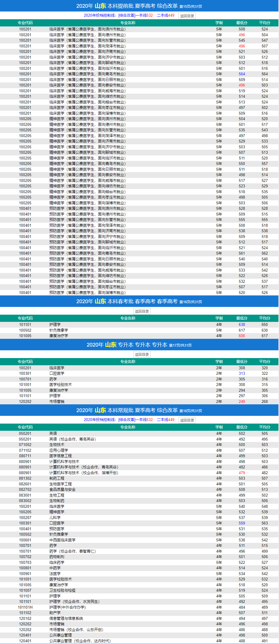The height and width of the screenshot is (644, 279).
Task: Click 应用心理学 major name
Action: 59,450
